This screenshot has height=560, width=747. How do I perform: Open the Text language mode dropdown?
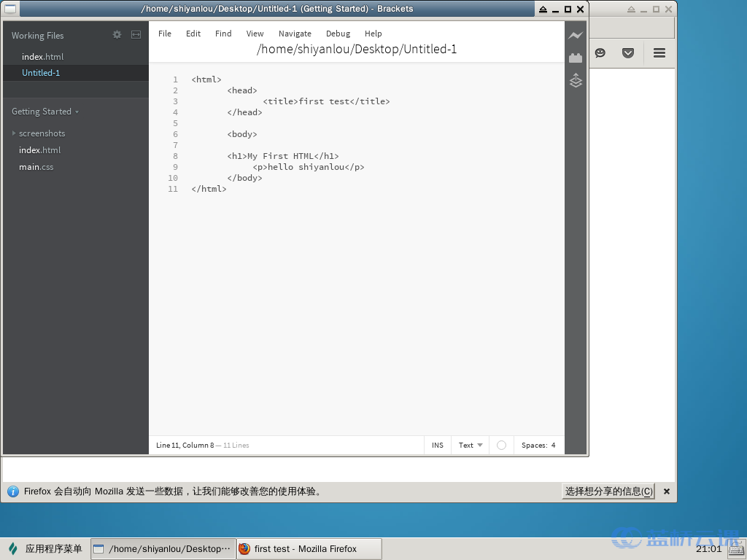pos(469,445)
